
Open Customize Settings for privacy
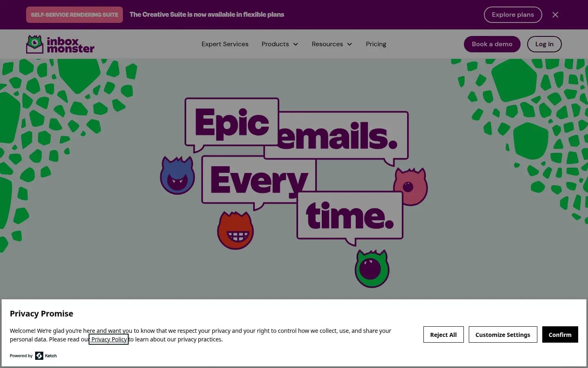503,334
